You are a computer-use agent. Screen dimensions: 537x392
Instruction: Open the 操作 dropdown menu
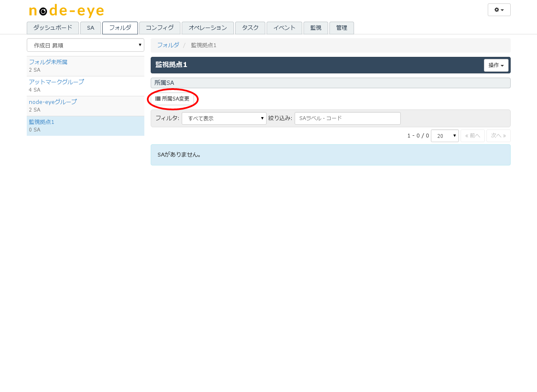coord(496,65)
